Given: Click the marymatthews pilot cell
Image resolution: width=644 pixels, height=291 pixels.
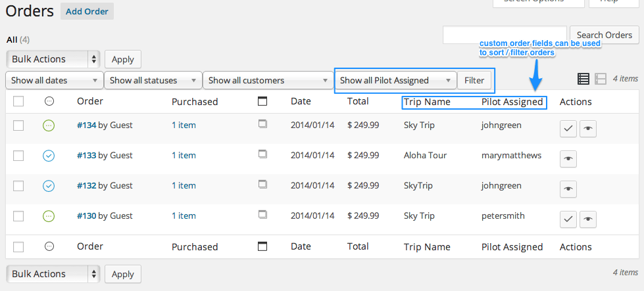Looking at the screenshot, I should (x=511, y=156).
